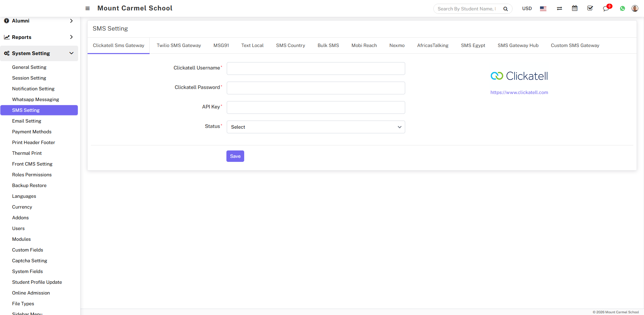Select the Custom SMS Gateway tab
This screenshot has width=644, height=315.
575,46
